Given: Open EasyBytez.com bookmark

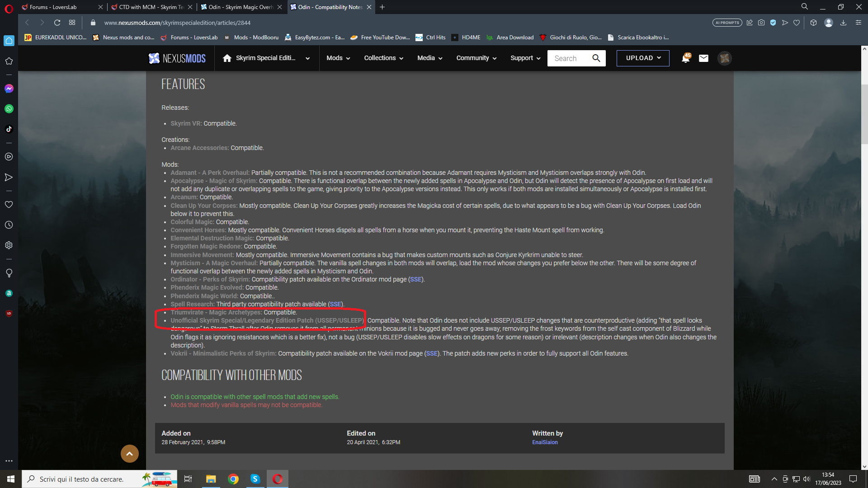Looking at the screenshot, I should coord(314,38).
